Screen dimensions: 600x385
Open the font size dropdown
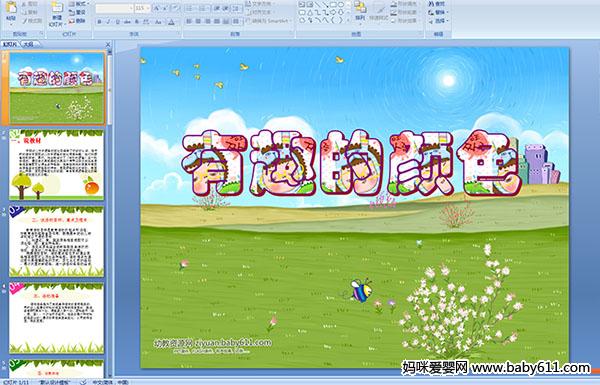[x=142, y=8]
